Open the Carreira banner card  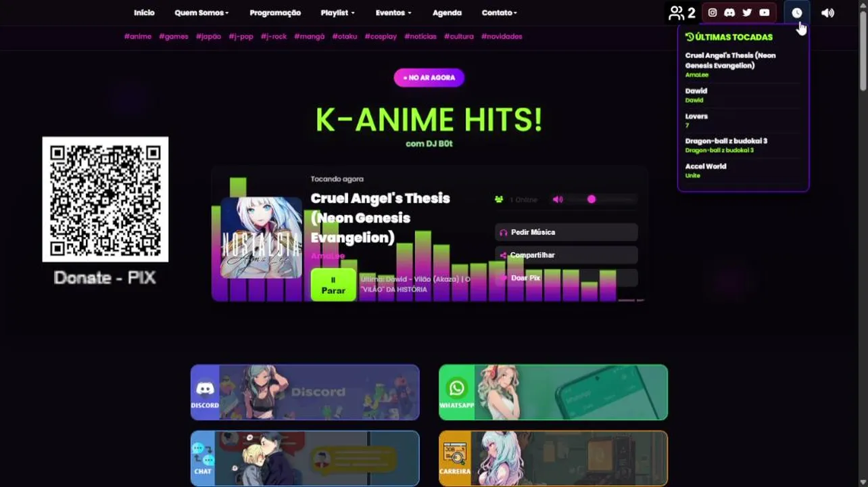pos(553,458)
